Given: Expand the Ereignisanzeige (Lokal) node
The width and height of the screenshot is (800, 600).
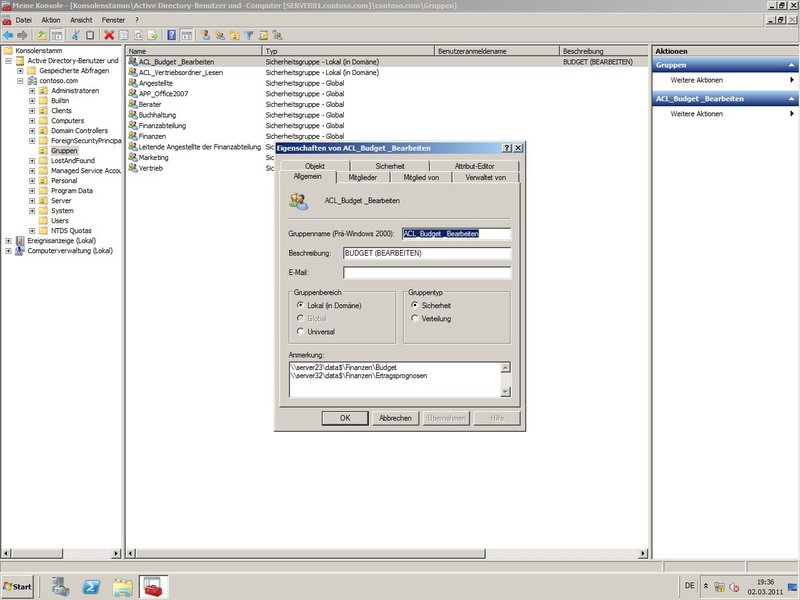Looking at the screenshot, I should pyautogui.click(x=8, y=241).
